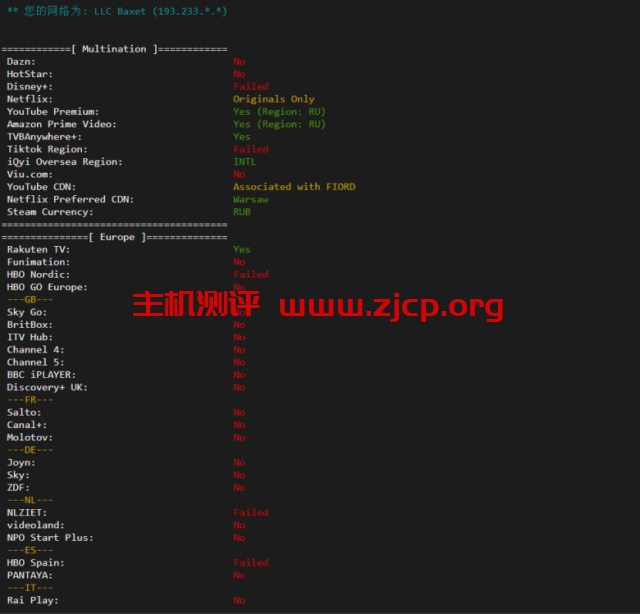The width and height of the screenshot is (640, 614).
Task: Select the ---GB--- region divider label
Action: pos(30,300)
